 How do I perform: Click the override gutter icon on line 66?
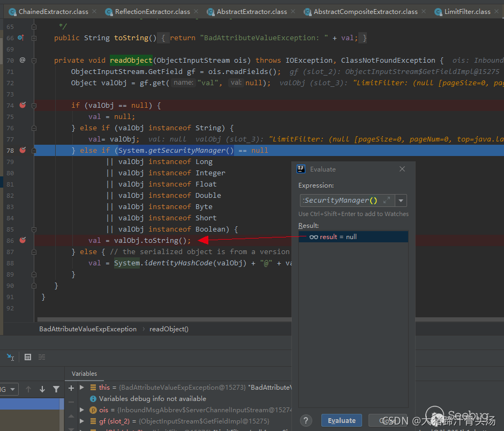(x=21, y=38)
